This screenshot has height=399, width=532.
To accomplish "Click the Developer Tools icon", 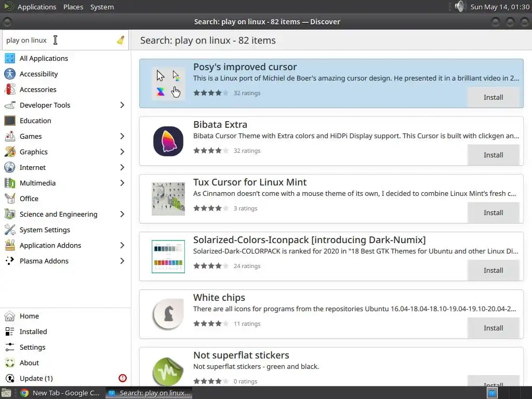I will (10, 105).
